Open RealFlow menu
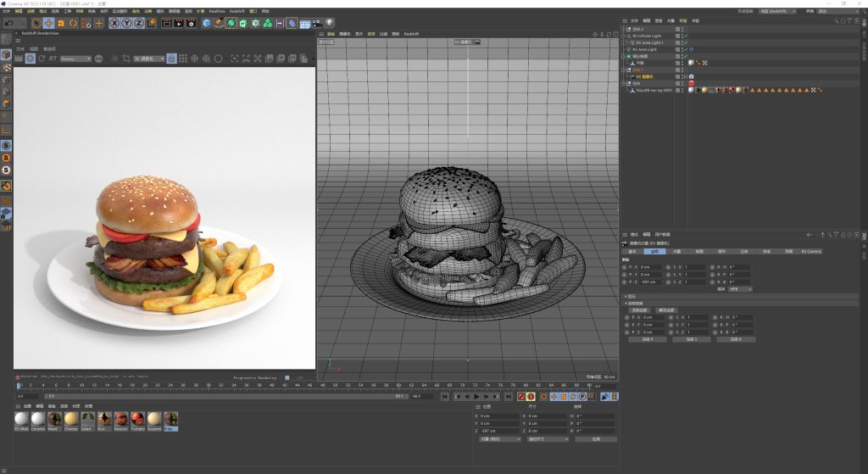The height and width of the screenshot is (474, 868). [217, 11]
